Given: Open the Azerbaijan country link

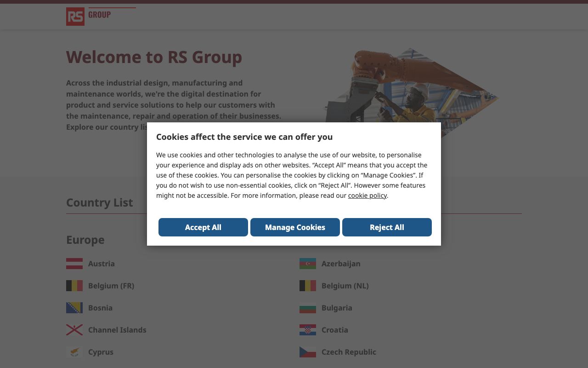Looking at the screenshot, I should (x=341, y=264).
